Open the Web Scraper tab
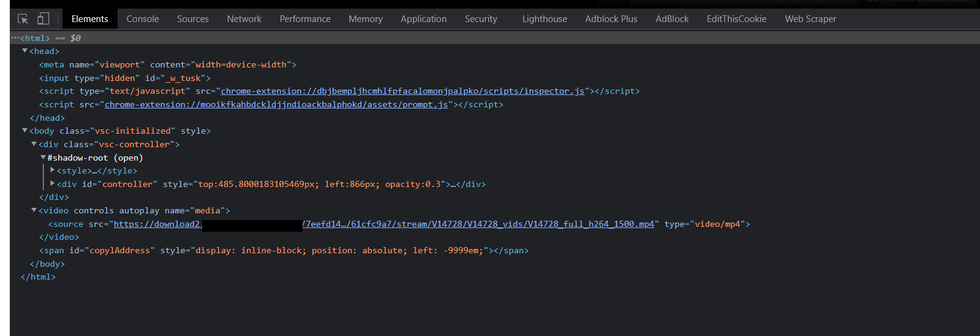 point(810,19)
